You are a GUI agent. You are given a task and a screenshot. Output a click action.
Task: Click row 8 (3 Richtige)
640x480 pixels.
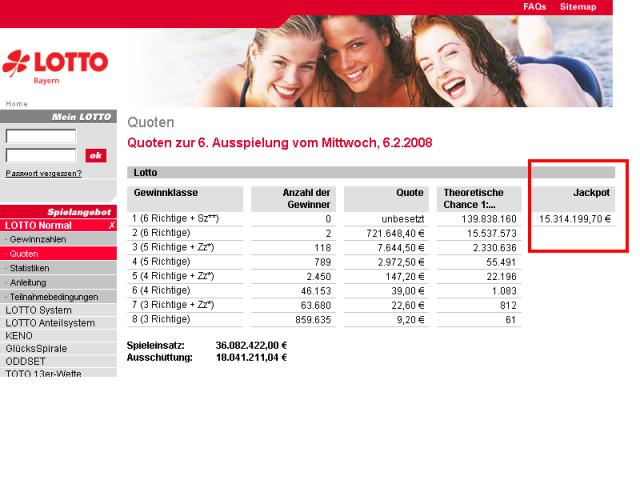click(x=161, y=319)
